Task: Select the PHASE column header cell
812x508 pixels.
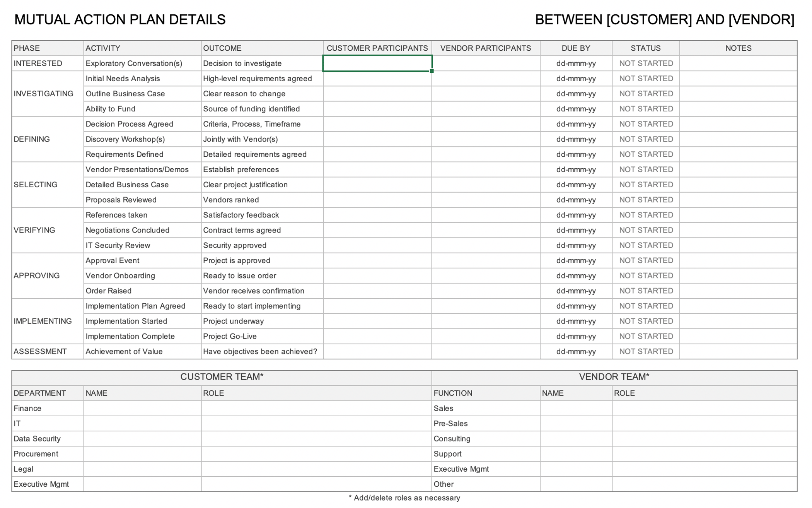Action: (48, 48)
